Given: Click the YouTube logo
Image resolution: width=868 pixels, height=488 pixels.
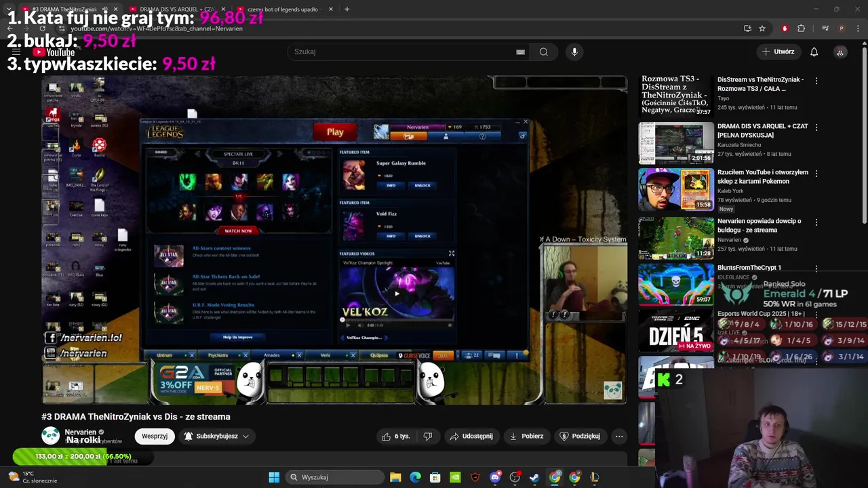Looking at the screenshot, I should click(x=54, y=52).
